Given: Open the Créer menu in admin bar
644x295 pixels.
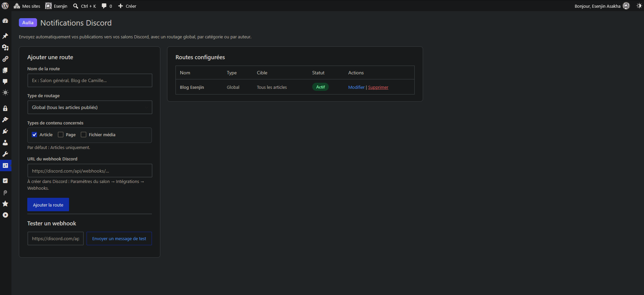Looking at the screenshot, I should tap(127, 6).
